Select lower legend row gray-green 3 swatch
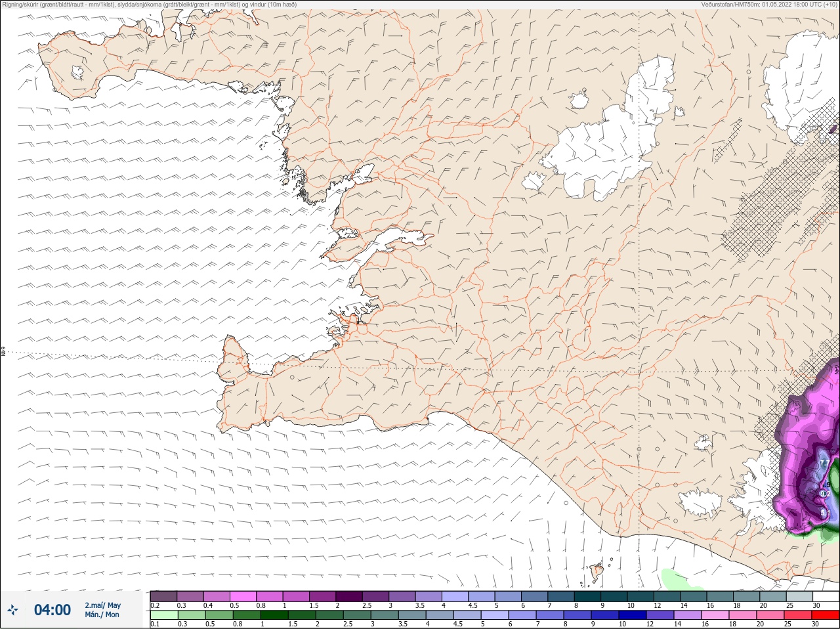 (385, 615)
